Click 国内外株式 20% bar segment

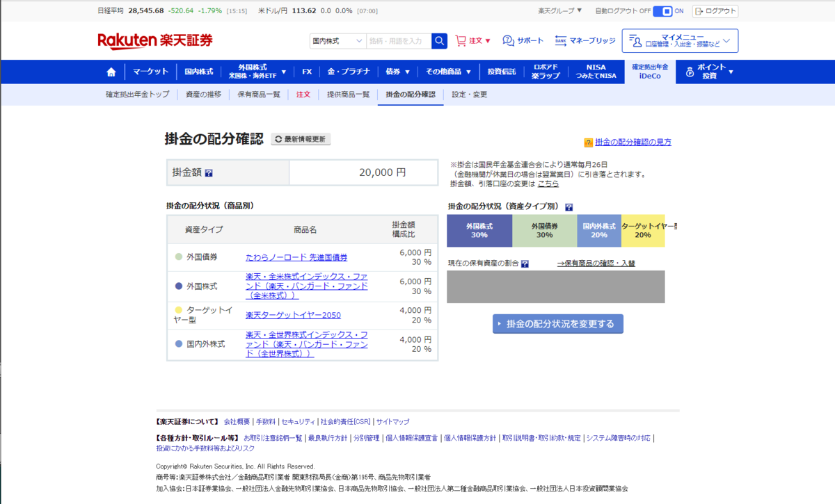pos(599,231)
